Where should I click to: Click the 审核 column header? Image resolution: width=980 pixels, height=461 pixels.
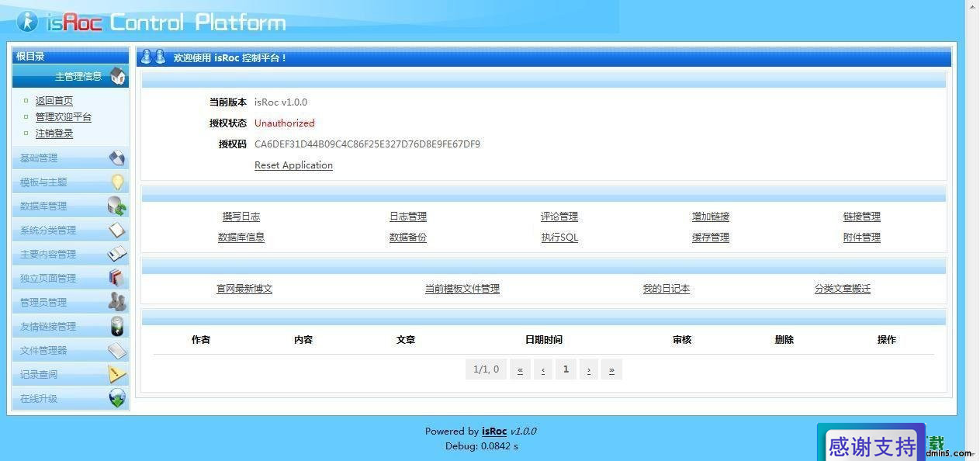pyautogui.click(x=682, y=340)
